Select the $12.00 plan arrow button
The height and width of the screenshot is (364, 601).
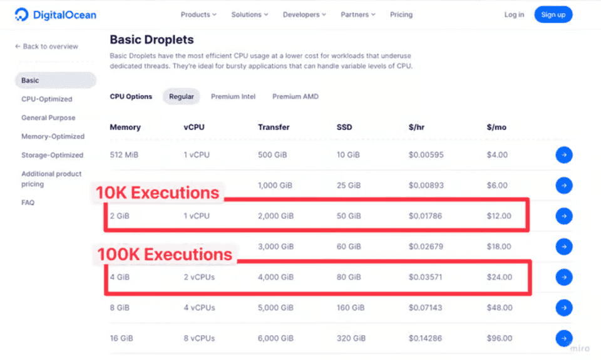(563, 216)
